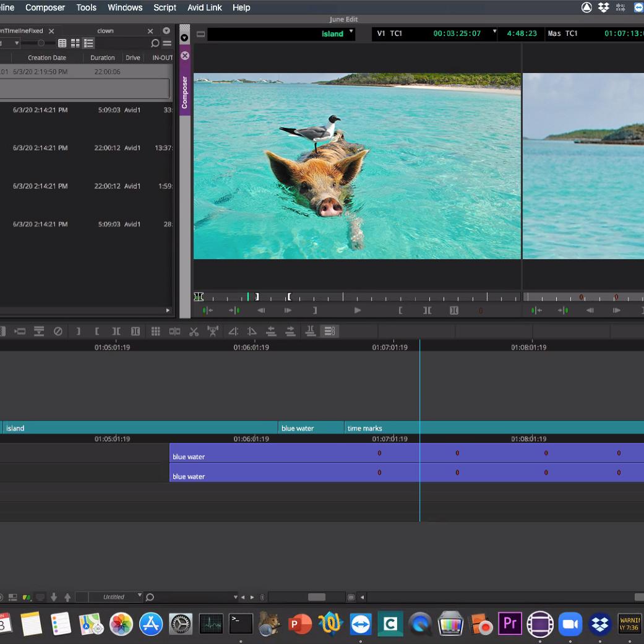Sort bin by Creation Date column header
The image size is (644, 644).
click(x=47, y=58)
